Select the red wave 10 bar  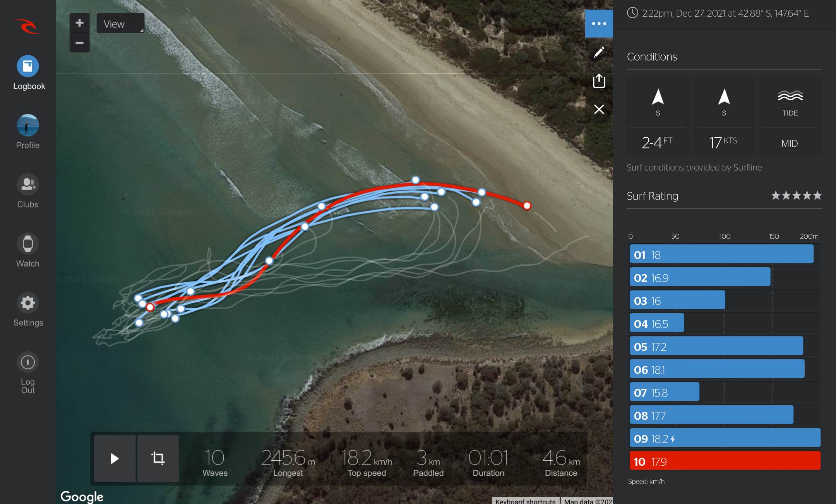click(725, 461)
